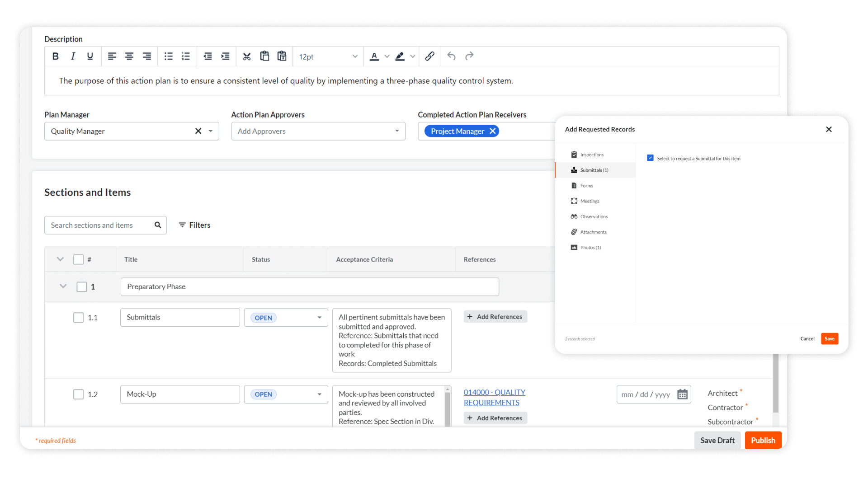Click into the Description text area
The image size is (868, 488).
click(411, 81)
